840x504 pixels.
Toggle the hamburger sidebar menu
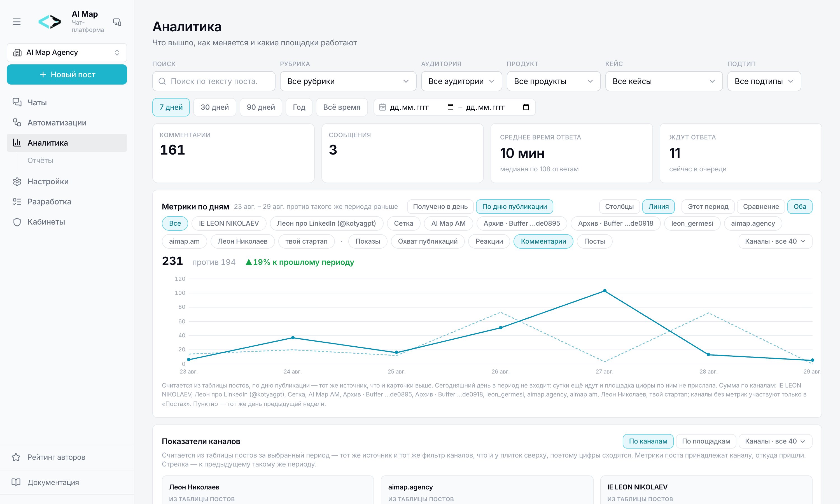click(17, 22)
